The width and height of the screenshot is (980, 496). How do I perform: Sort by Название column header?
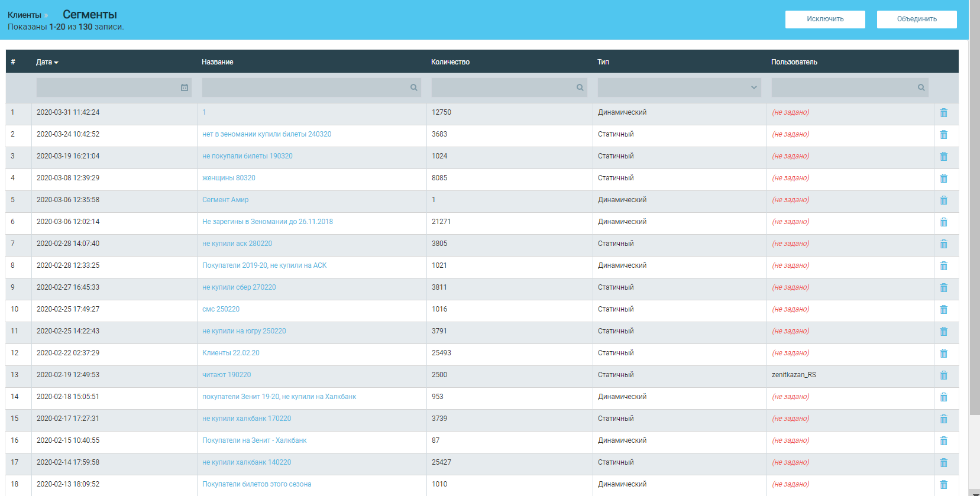click(218, 62)
